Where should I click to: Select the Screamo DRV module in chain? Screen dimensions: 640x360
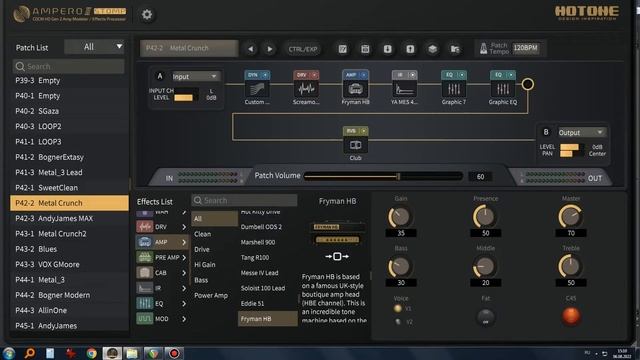[306, 89]
